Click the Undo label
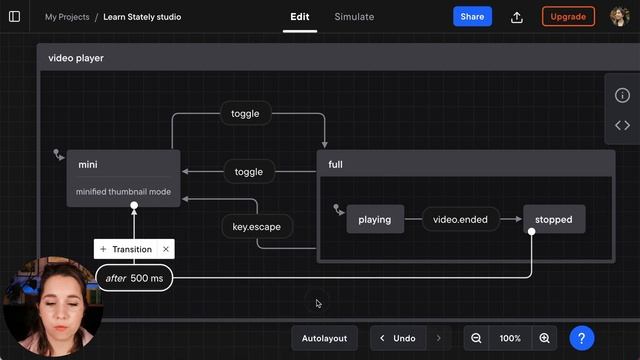The height and width of the screenshot is (360, 640). 404,338
